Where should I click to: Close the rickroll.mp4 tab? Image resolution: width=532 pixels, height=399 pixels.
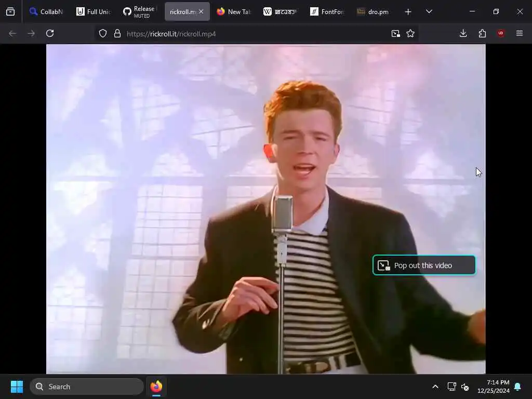pyautogui.click(x=201, y=11)
